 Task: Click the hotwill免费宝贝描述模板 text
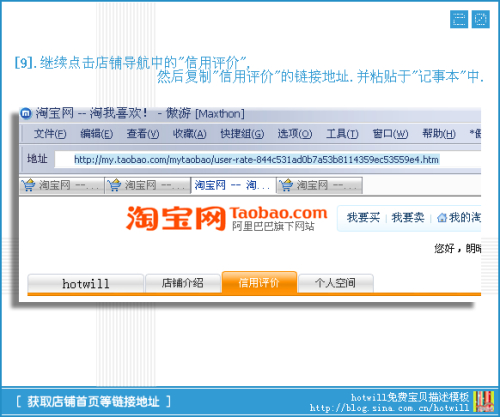pyautogui.click(x=410, y=397)
